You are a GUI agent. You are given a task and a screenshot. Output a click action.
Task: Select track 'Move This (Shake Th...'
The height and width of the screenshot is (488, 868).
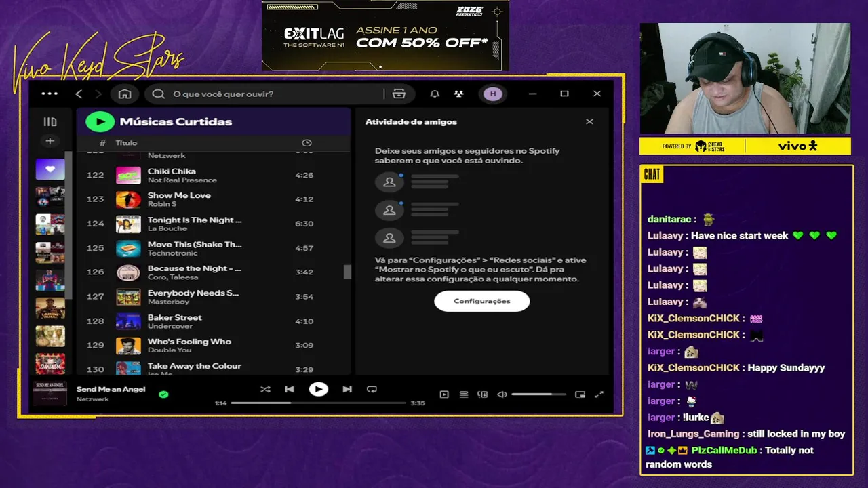pos(195,244)
